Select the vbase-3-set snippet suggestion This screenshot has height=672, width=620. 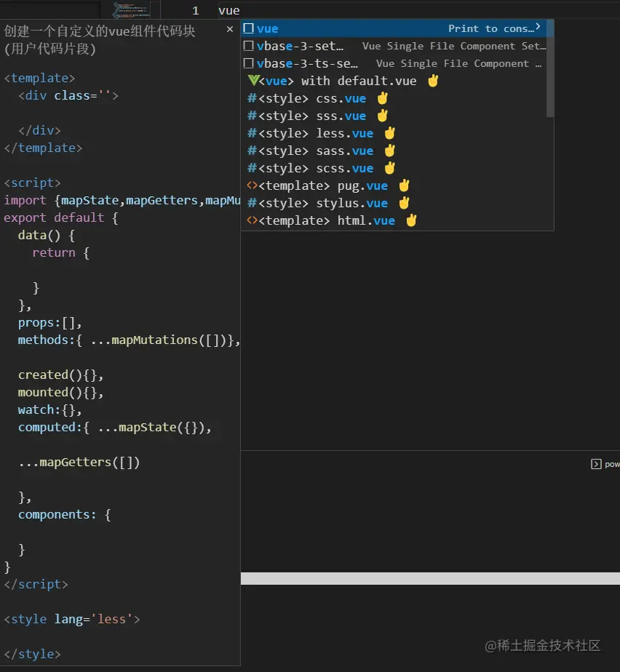coord(394,46)
